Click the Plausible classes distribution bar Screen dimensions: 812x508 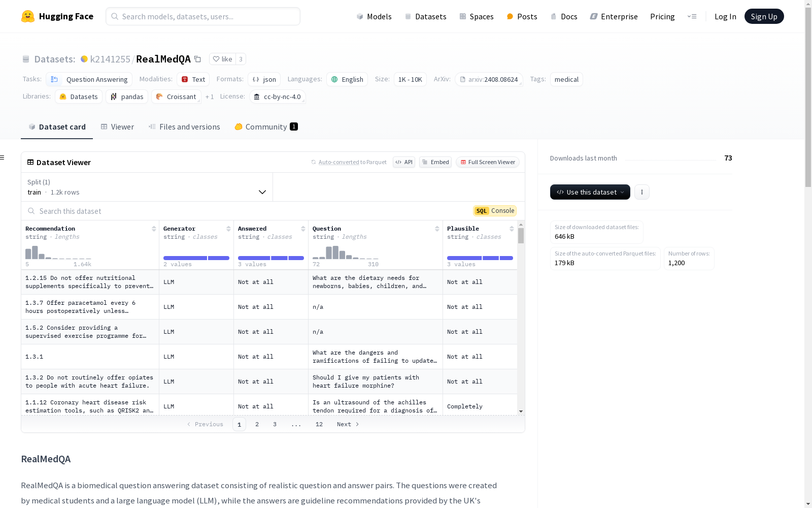pyautogui.click(x=480, y=258)
